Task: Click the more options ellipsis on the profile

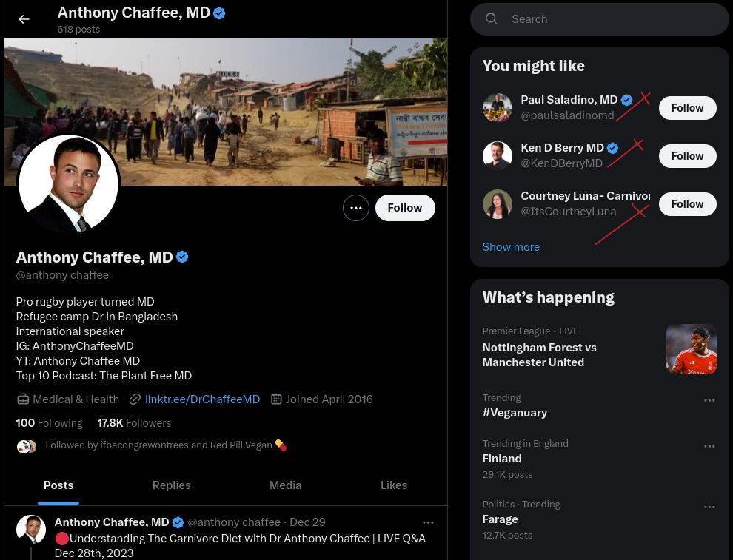Action: point(356,208)
